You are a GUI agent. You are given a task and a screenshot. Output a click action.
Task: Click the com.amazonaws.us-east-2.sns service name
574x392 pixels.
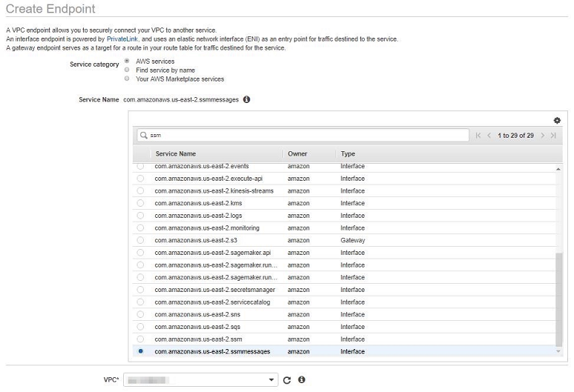(x=197, y=314)
